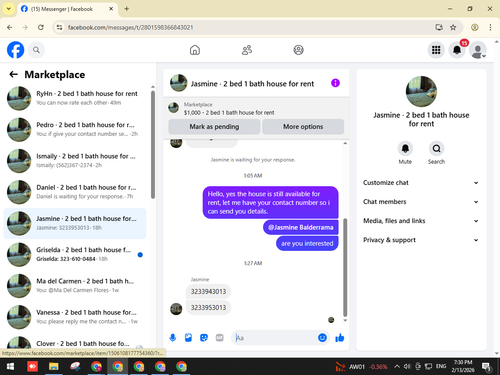Open the Friends icon in top navigation
The image size is (500, 375).
[x=247, y=50]
